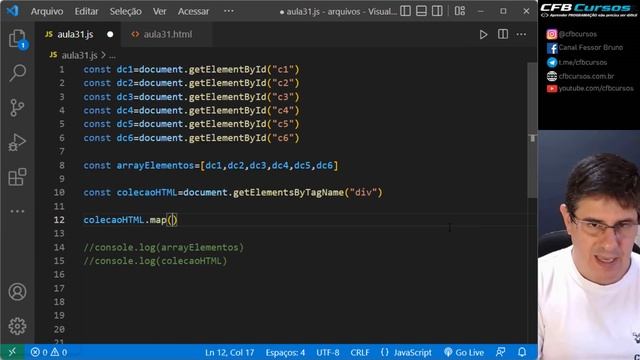This screenshot has width=640, height=360.
Task: Click getElementsByTagName on line 10
Action: [288, 193]
